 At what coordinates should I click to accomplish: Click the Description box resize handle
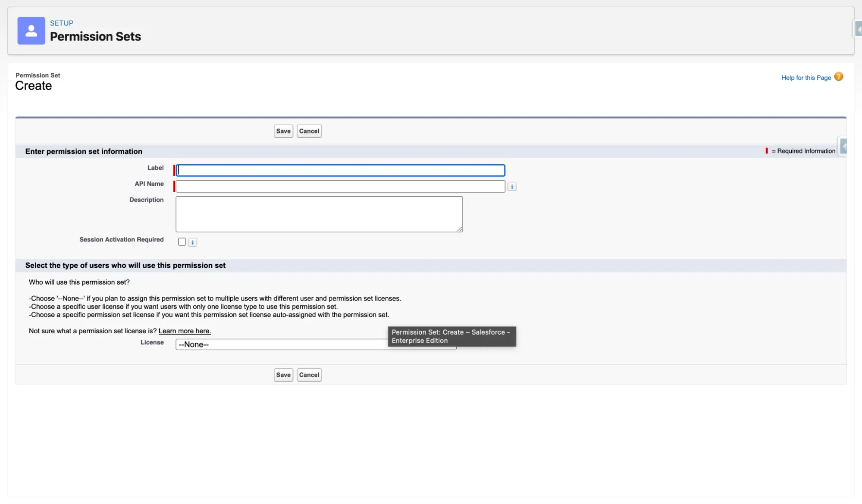point(460,229)
